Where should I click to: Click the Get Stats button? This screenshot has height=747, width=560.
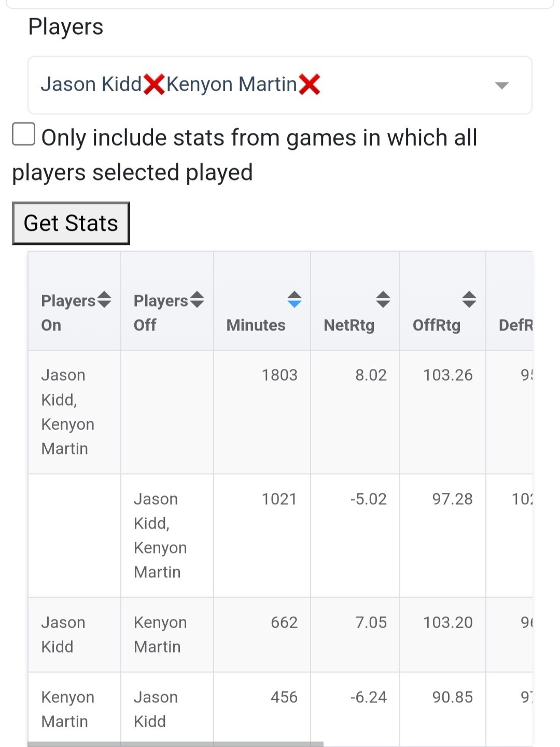tap(71, 224)
